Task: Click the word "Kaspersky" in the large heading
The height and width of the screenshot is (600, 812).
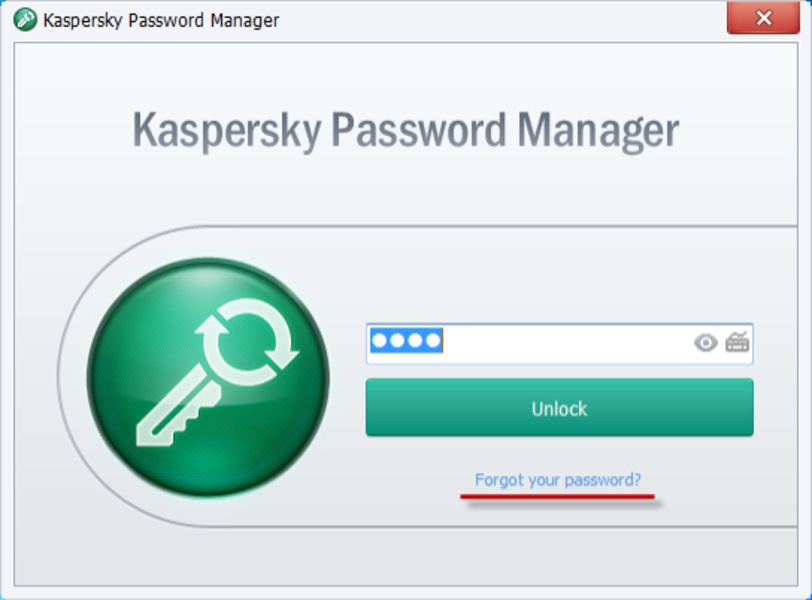Action: (225, 131)
